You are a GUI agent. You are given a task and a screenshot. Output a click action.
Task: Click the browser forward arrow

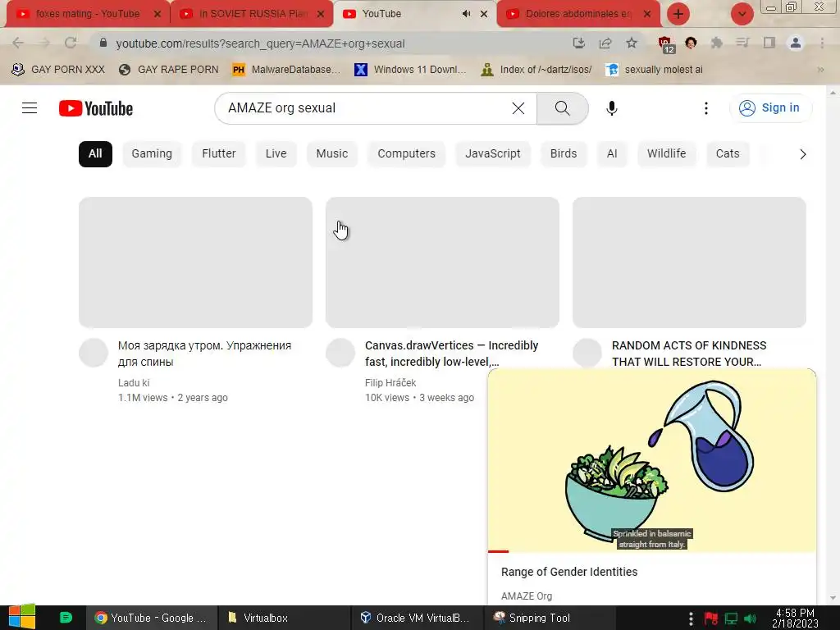tap(44, 43)
